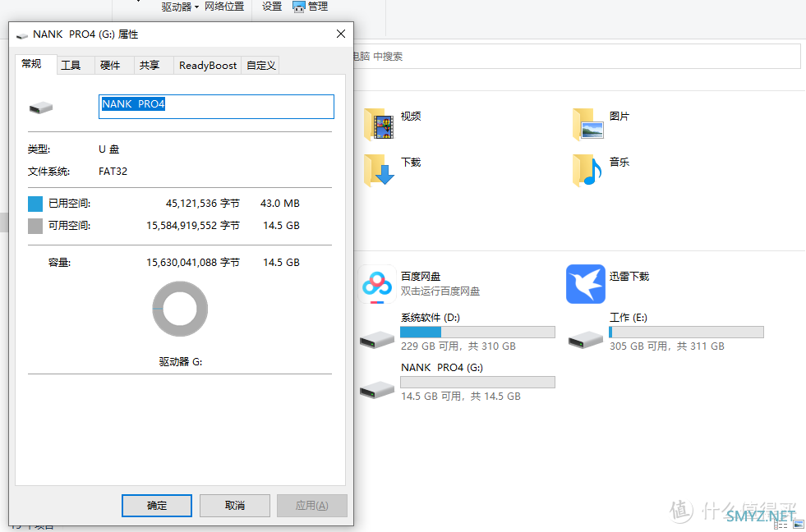Click the text 229 GB 可用, 共 310 GB
The image size is (806, 532).
click(458, 346)
